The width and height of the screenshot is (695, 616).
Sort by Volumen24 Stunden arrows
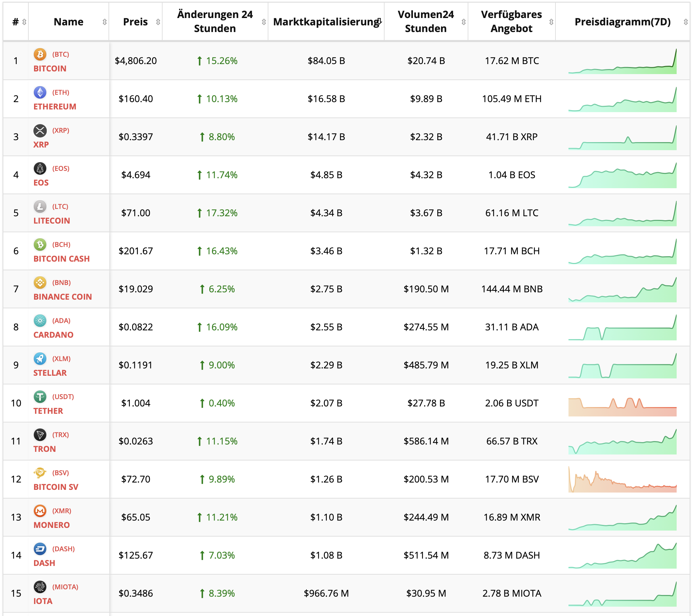(x=463, y=22)
